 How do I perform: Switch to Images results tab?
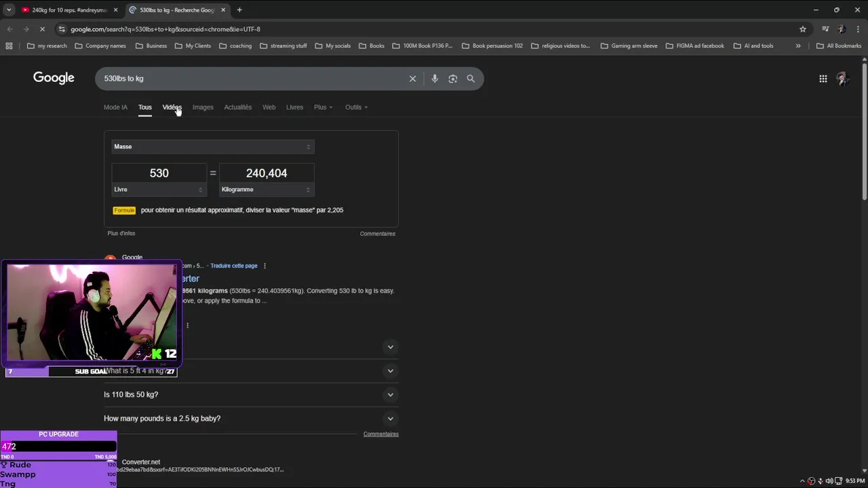tap(203, 107)
